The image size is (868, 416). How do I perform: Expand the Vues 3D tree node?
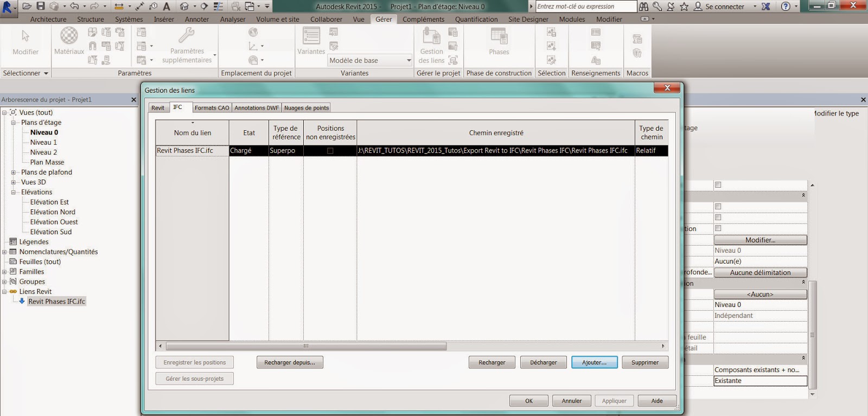(x=14, y=182)
